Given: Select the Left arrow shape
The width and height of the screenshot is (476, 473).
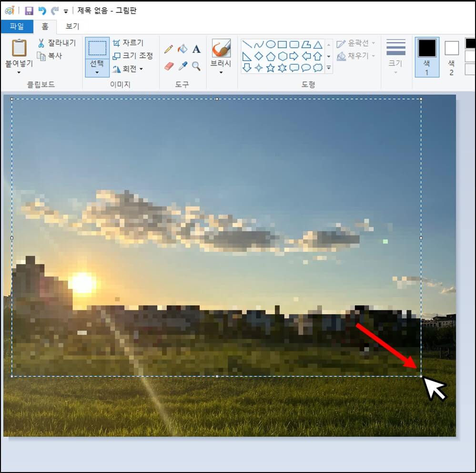Looking at the screenshot, I should point(306,57).
